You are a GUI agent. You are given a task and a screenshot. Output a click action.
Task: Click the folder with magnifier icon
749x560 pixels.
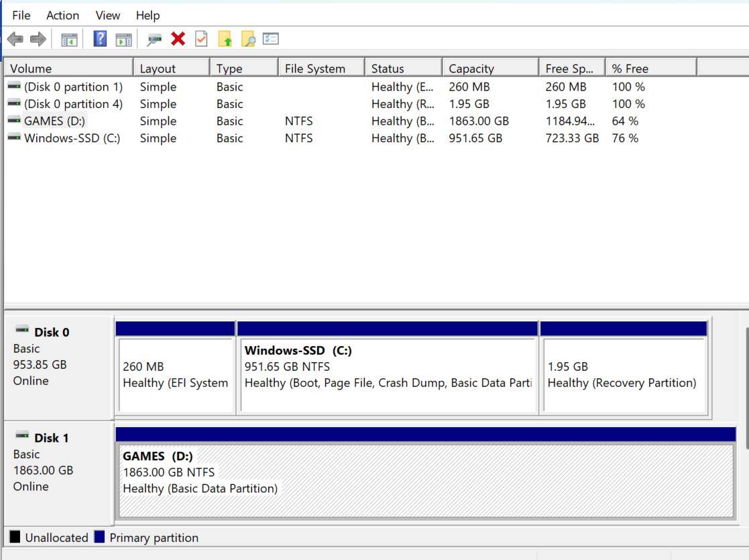248,40
